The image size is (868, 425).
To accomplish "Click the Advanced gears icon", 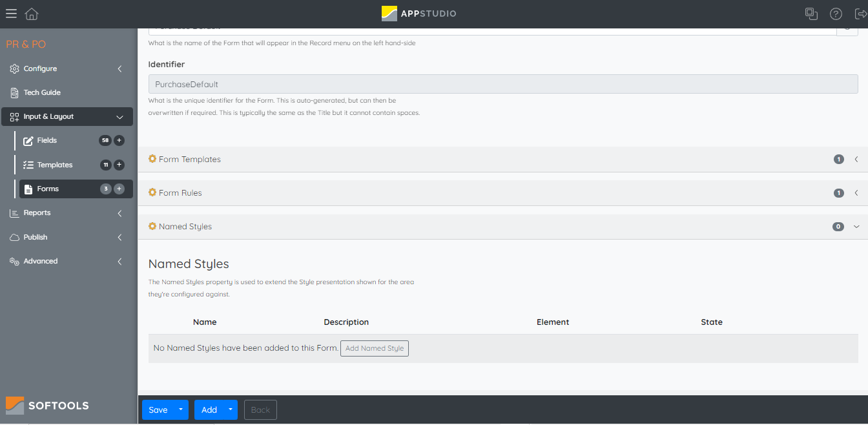I will 14,262.
